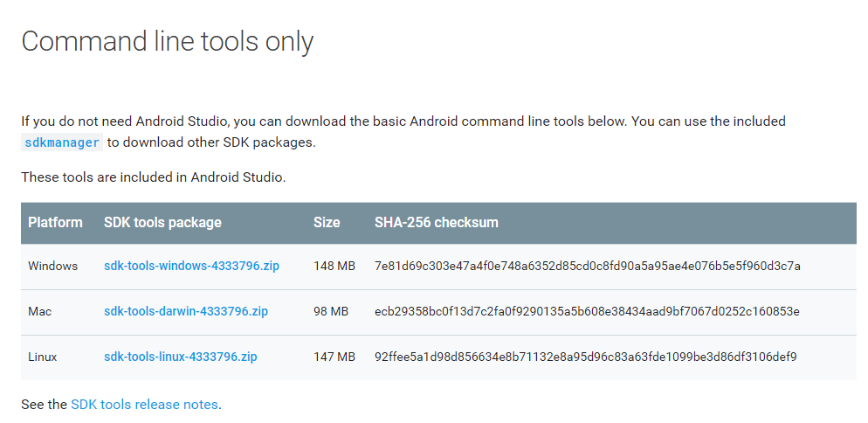This screenshot has height=423, width=868.
Task: Select the SDK tools package column header
Action: [162, 222]
